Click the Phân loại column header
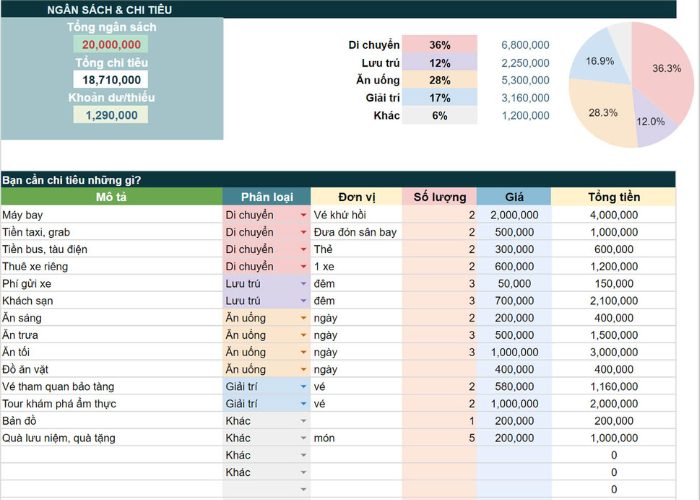The width and height of the screenshot is (700, 500). click(x=267, y=197)
